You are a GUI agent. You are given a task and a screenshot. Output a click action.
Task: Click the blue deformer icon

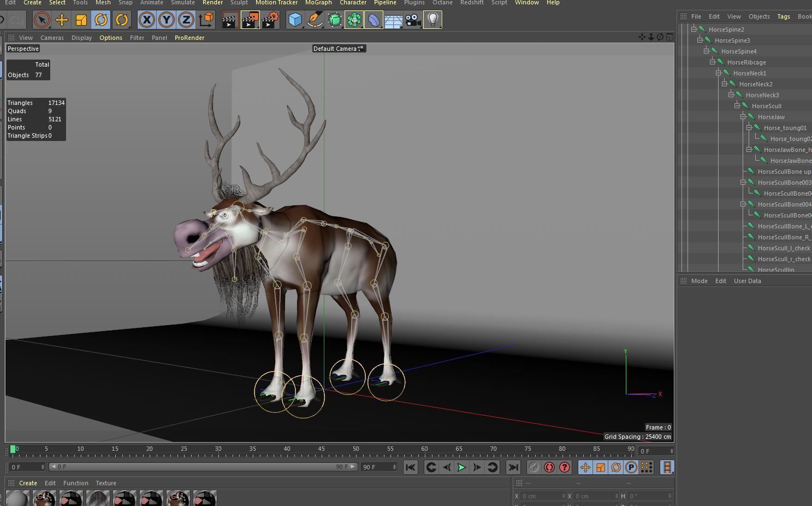pos(374,20)
